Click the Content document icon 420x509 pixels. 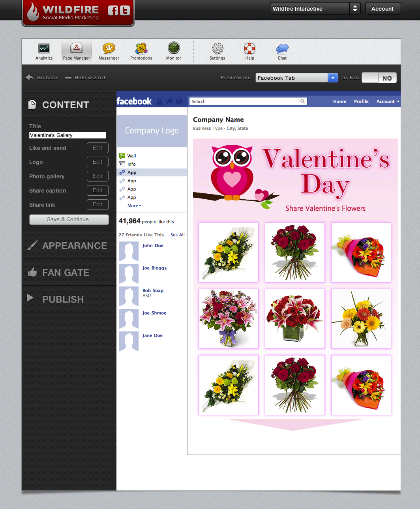(x=32, y=105)
